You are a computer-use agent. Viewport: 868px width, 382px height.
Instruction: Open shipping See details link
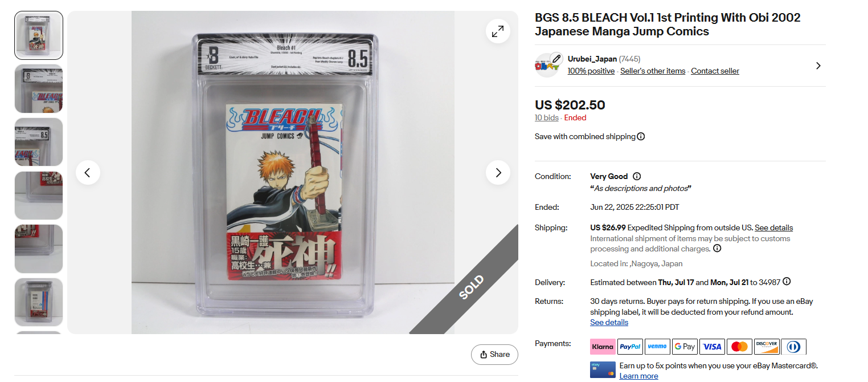[x=773, y=227]
